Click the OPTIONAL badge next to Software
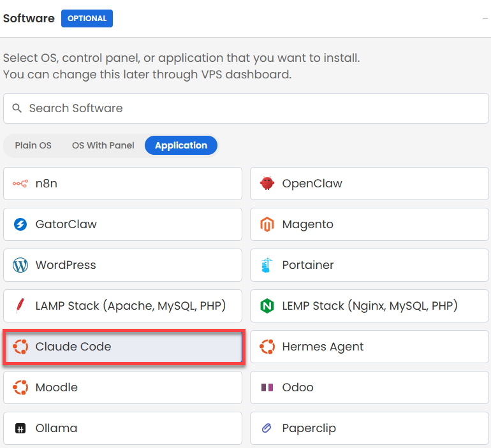 [x=87, y=18]
